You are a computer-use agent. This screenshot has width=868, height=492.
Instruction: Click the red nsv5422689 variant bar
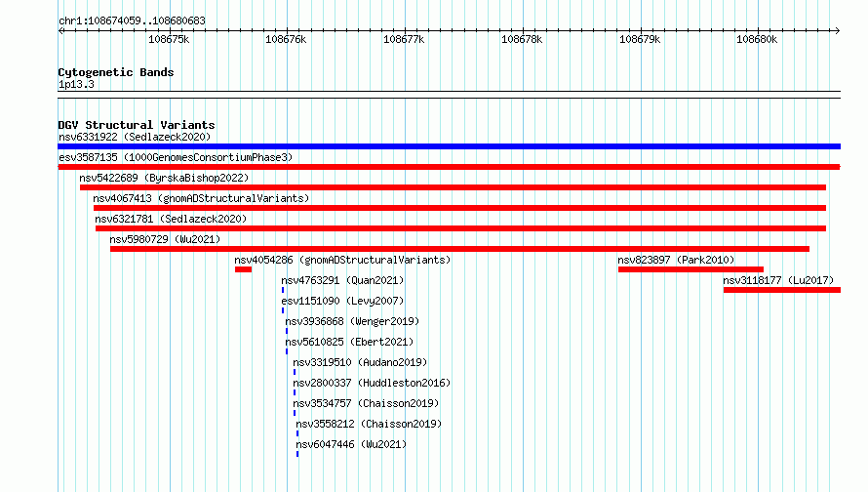(453, 187)
